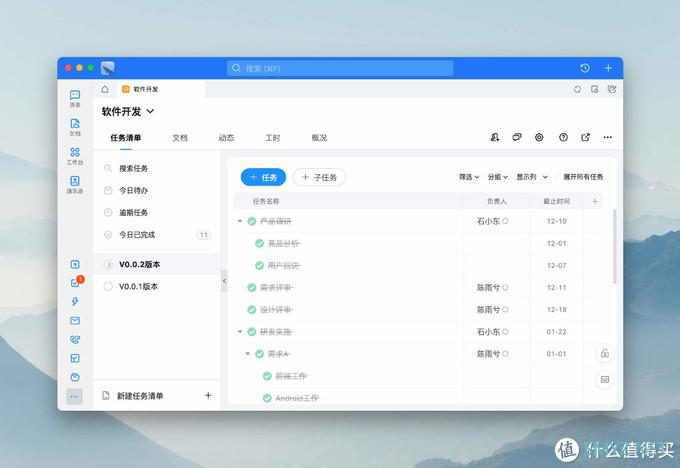Click the task table vertical scrollbar
This screenshot has height=468, width=680.
pos(615,246)
